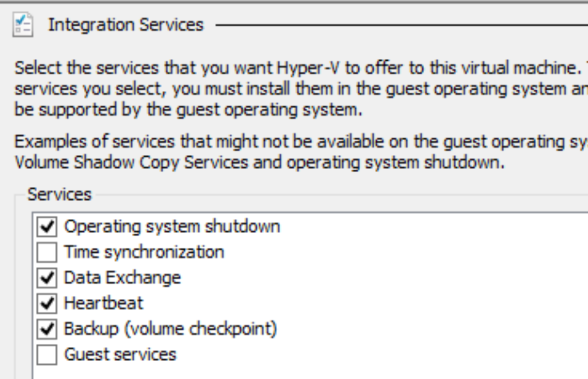
Task: Select the Operating system shutdown label text
Action: point(172,227)
